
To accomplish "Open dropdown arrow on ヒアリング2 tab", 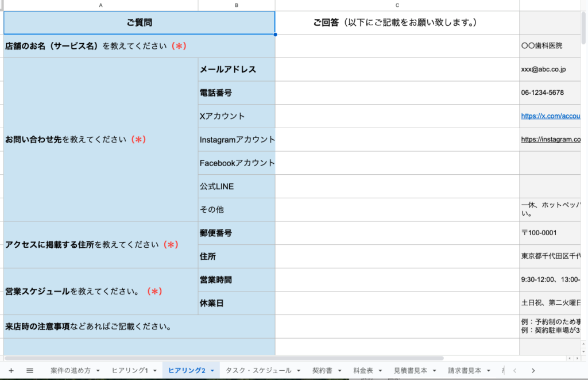I will [213, 371].
